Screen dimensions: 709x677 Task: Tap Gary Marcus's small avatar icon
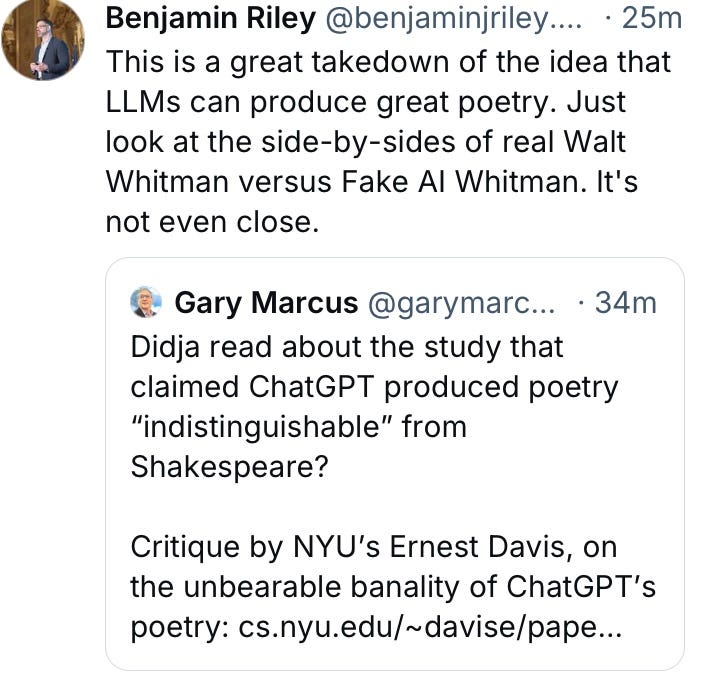point(146,301)
